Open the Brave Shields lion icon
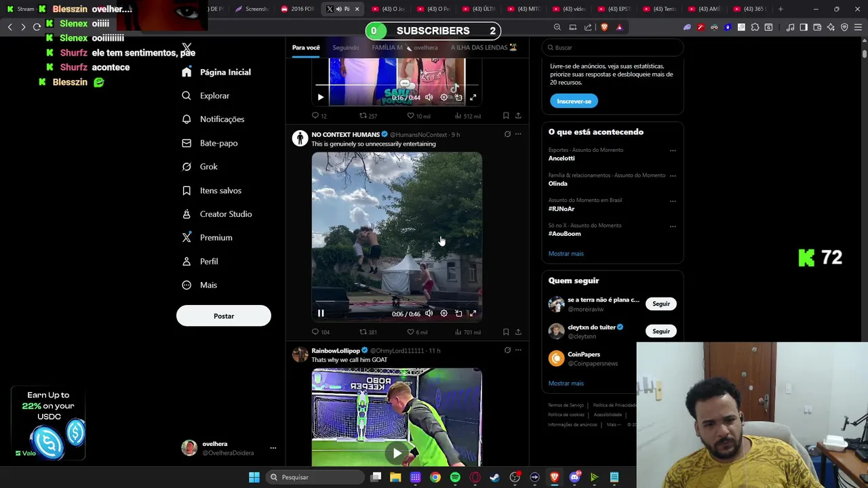This screenshot has height=488, width=868. (604, 27)
